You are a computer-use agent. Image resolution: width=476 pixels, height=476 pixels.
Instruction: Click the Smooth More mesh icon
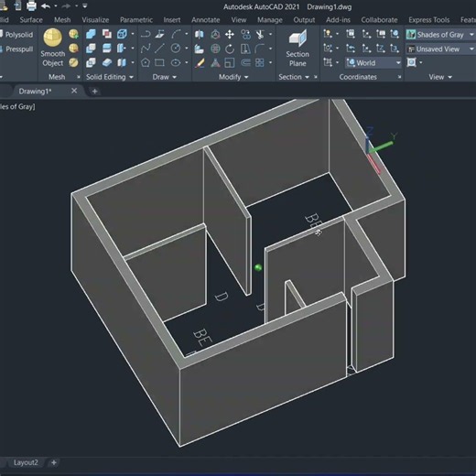[x=73, y=34]
